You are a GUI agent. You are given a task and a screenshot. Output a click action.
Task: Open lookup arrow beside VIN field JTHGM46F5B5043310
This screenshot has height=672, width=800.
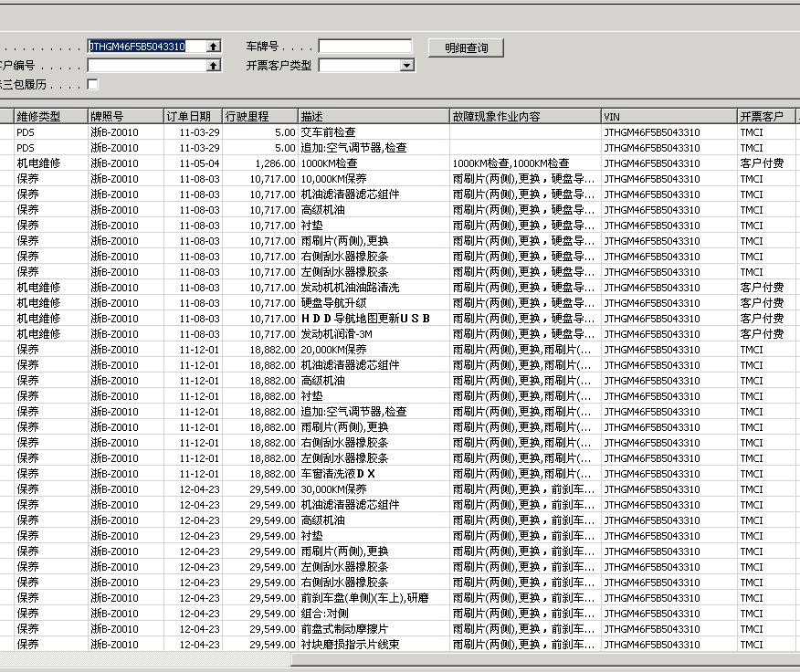[x=214, y=47]
